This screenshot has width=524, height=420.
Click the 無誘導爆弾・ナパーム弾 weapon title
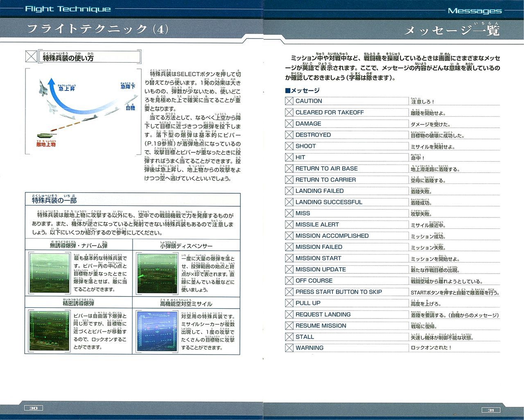(x=79, y=246)
